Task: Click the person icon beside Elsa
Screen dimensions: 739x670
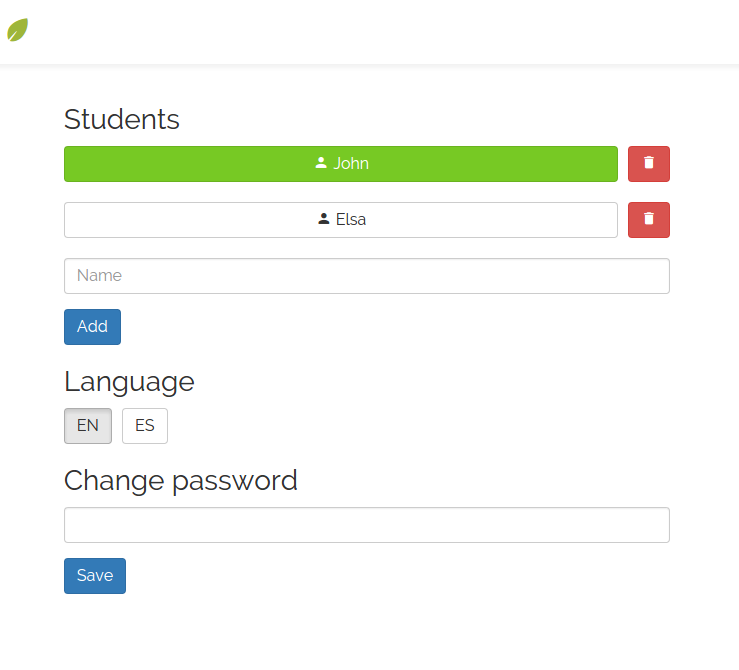Action: (323, 219)
